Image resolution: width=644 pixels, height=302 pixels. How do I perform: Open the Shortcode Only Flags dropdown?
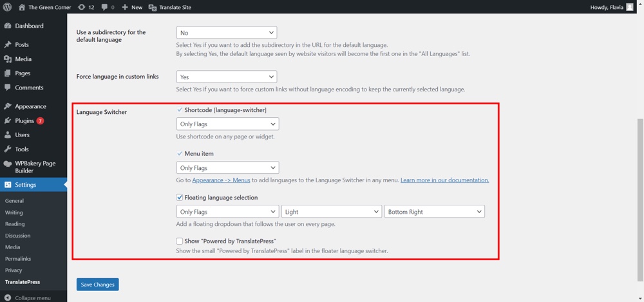point(227,124)
